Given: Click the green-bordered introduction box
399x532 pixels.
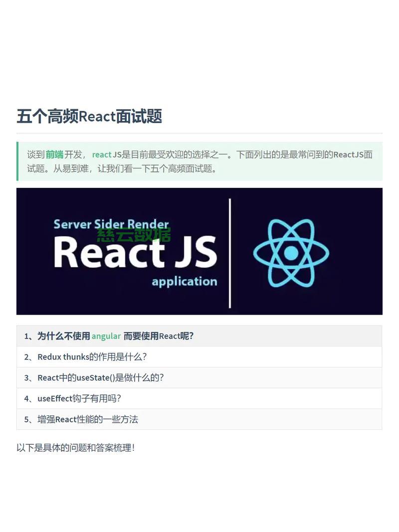Looking at the screenshot, I should (x=199, y=162).
